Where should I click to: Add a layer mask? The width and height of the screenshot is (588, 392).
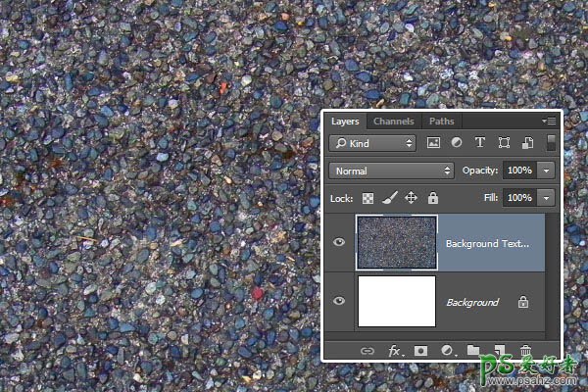[421, 350]
